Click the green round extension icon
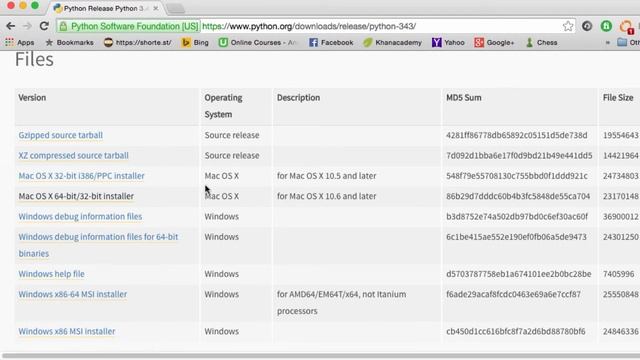The image size is (640, 360). click(x=606, y=26)
